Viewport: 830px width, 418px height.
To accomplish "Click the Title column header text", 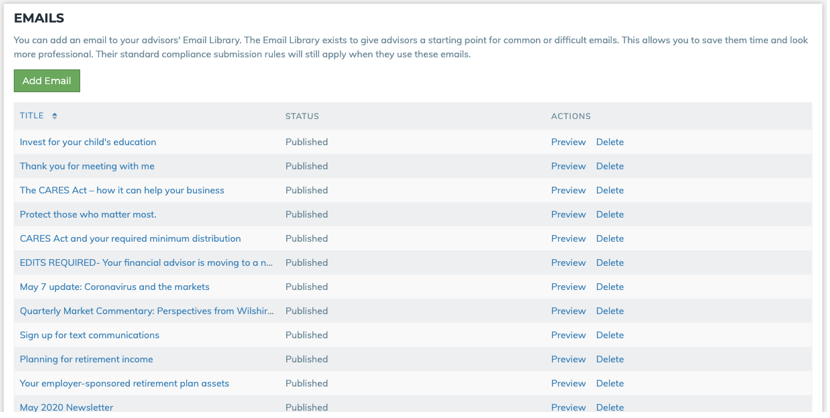I will [32, 116].
